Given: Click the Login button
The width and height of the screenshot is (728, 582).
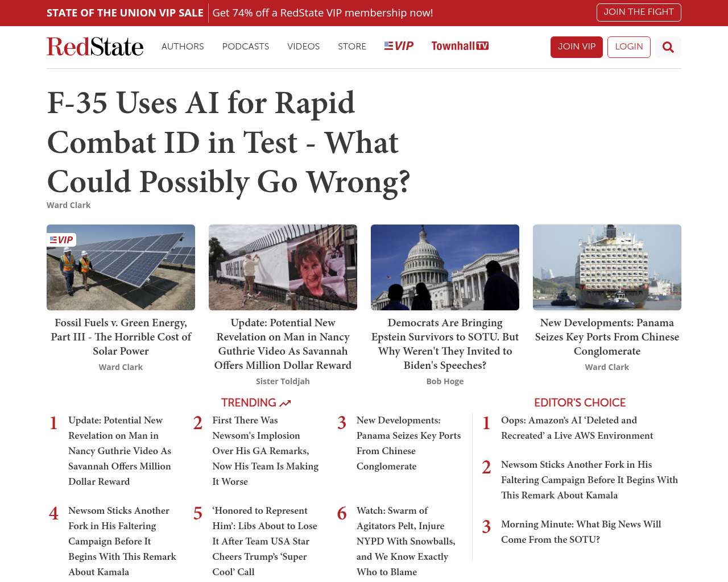Looking at the screenshot, I should click(x=629, y=47).
